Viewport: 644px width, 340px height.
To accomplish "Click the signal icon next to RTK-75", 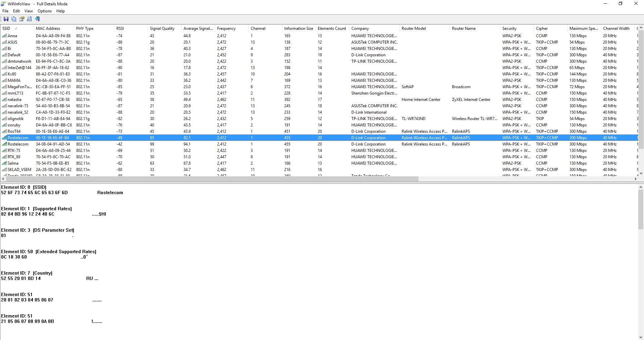I will [5, 150].
